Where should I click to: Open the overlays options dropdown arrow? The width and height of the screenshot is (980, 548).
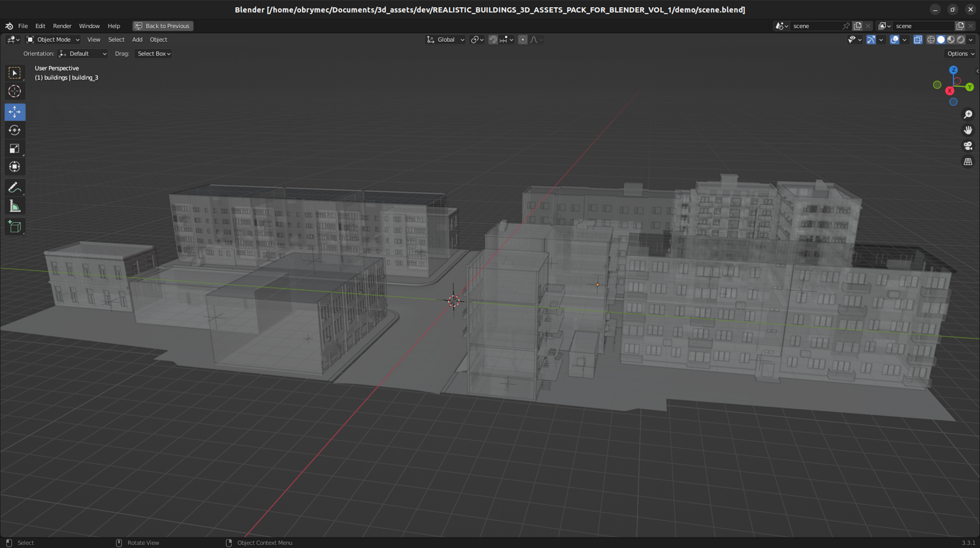[904, 40]
